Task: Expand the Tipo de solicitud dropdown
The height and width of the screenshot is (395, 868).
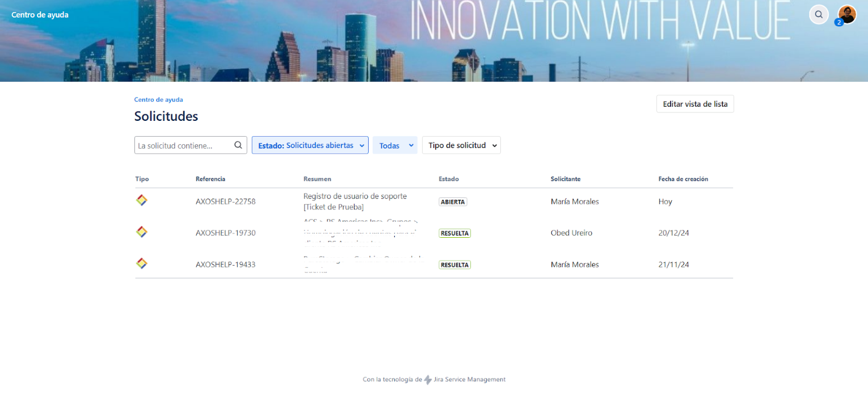Action: tap(461, 145)
